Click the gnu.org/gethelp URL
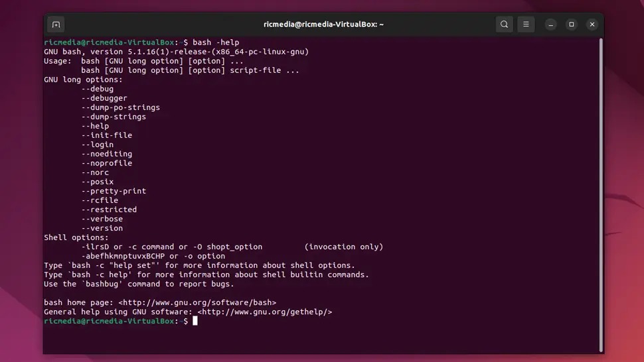This screenshot has width=644, height=362. (265, 312)
